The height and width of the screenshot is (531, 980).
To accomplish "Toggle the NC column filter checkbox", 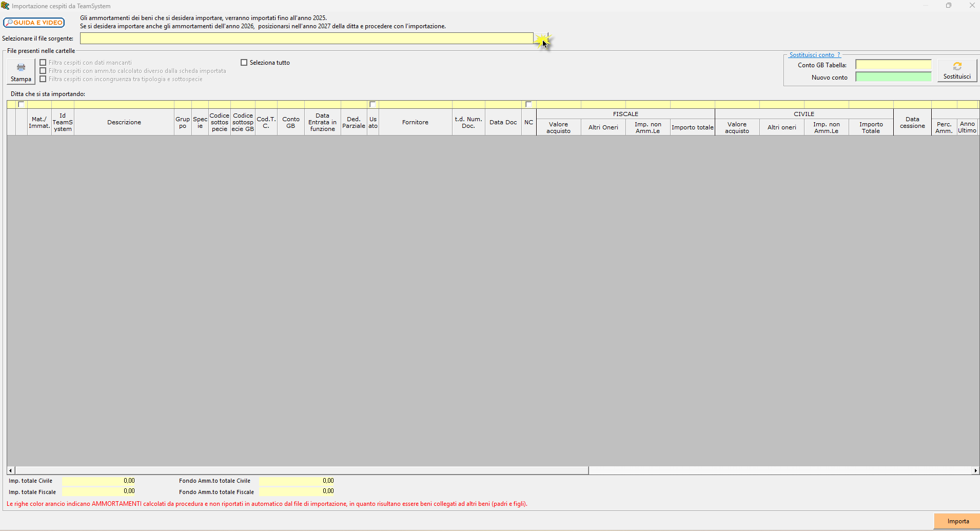I will tap(528, 104).
